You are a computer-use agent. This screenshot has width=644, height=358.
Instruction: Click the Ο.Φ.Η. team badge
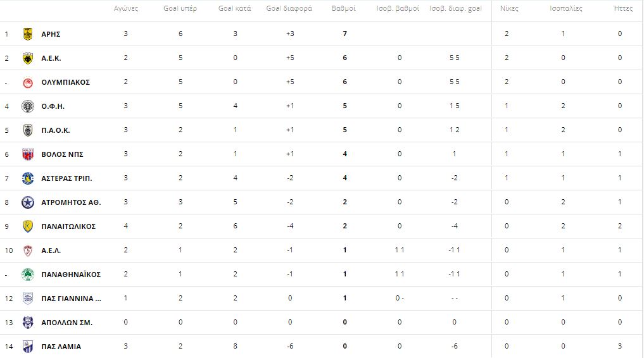(27, 106)
